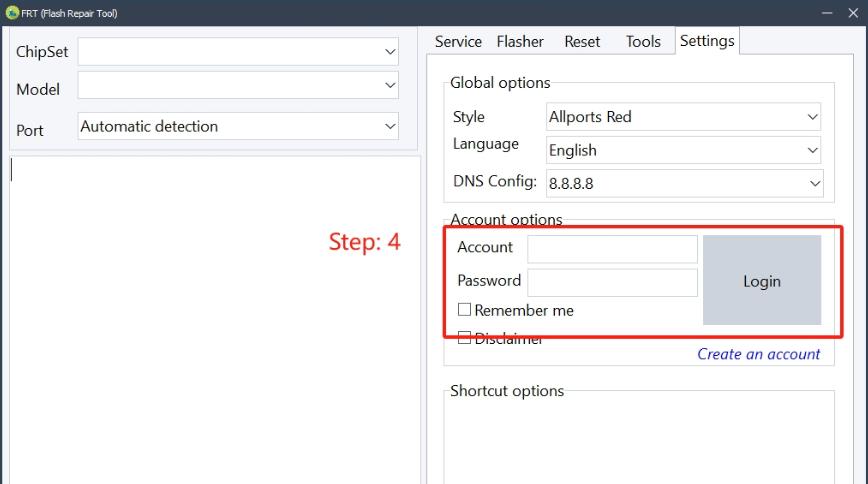Image resolution: width=868 pixels, height=484 pixels.
Task: Click the Password input field
Action: tap(612, 282)
